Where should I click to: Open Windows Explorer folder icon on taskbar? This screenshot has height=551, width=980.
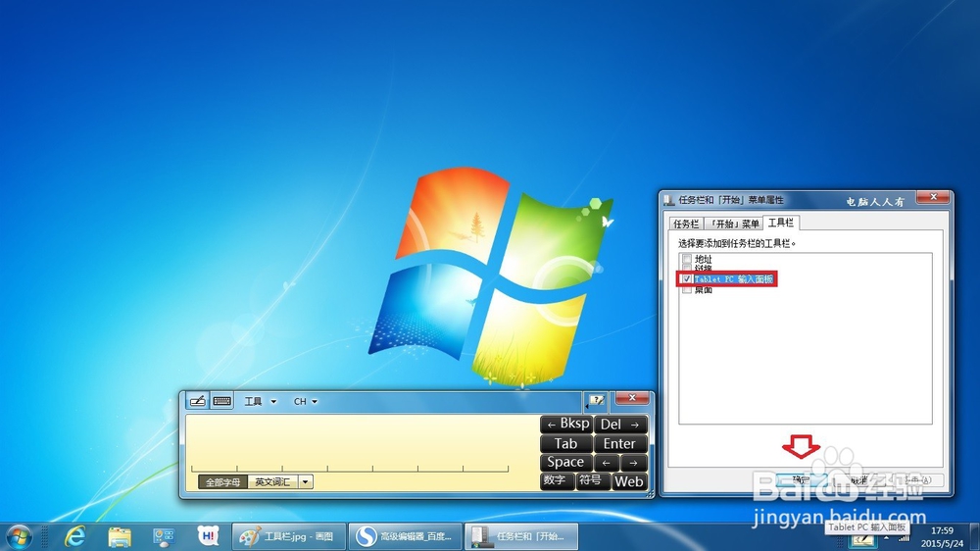click(x=120, y=536)
